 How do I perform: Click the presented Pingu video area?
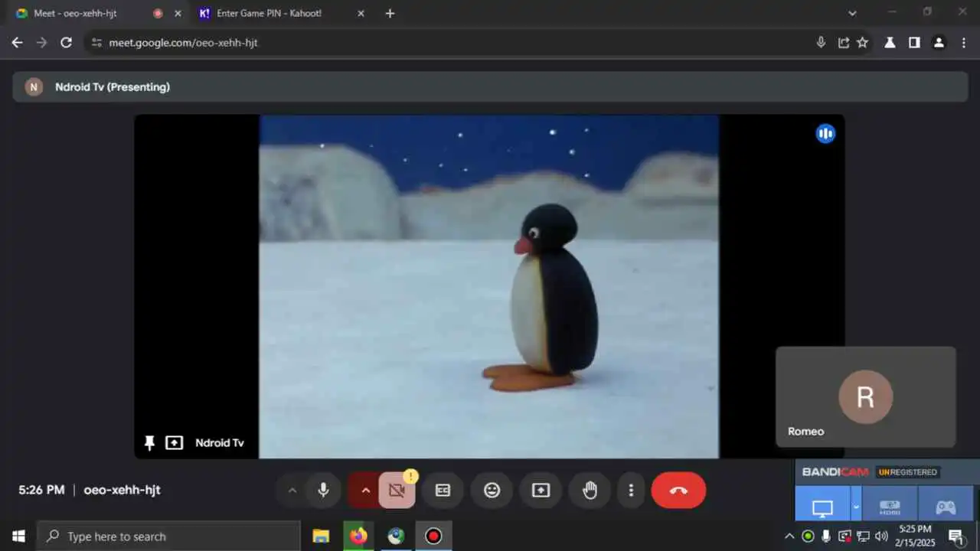(x=488, y=287)
